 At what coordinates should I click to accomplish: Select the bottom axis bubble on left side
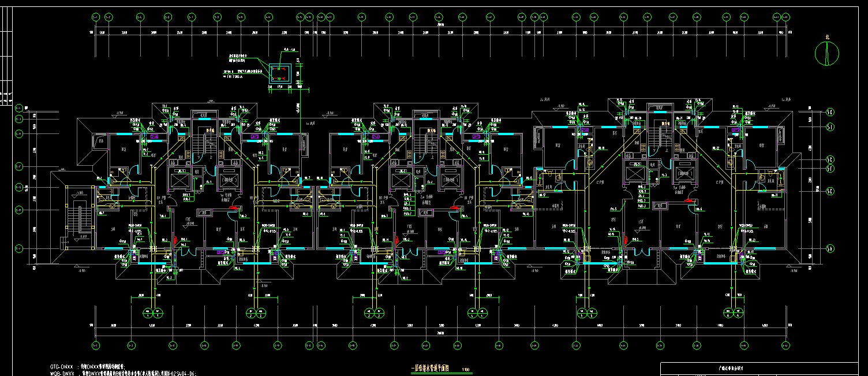point(19,248)
